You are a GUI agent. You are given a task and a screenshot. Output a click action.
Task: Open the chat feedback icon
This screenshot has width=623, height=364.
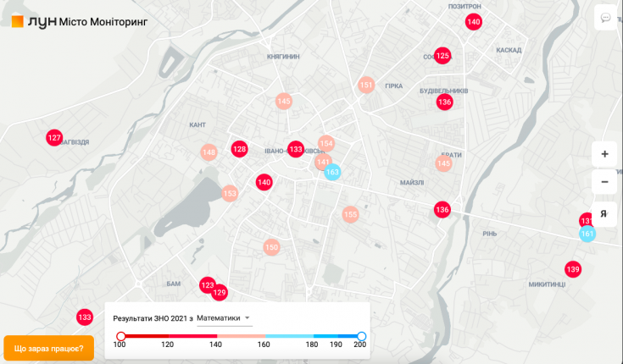(x=606, y=18)
